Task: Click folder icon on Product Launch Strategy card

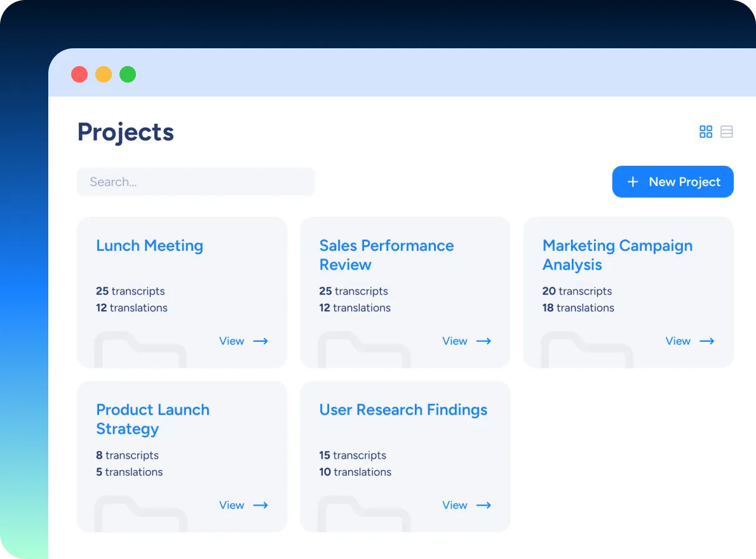Action: [140, 515]
